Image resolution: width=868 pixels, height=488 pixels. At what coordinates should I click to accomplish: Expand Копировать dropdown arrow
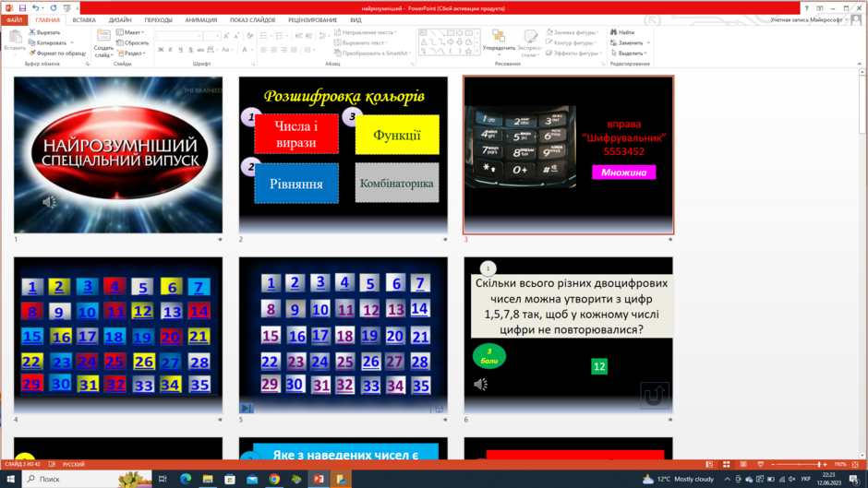72,42
